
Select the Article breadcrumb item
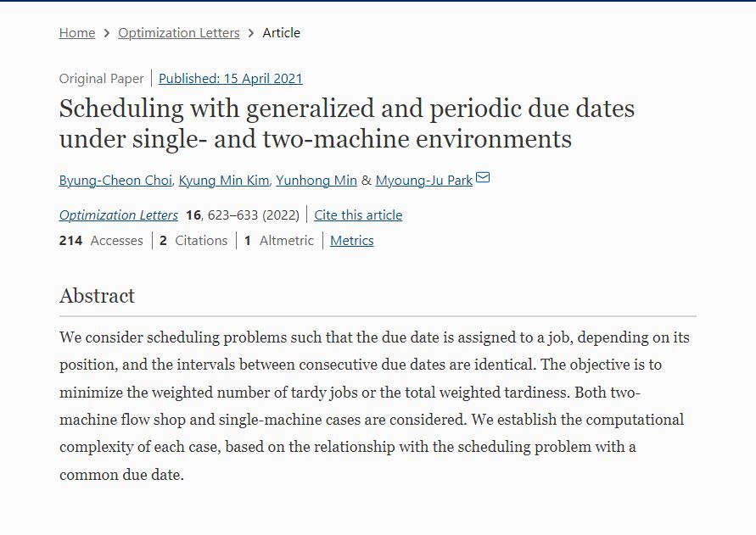282,33
